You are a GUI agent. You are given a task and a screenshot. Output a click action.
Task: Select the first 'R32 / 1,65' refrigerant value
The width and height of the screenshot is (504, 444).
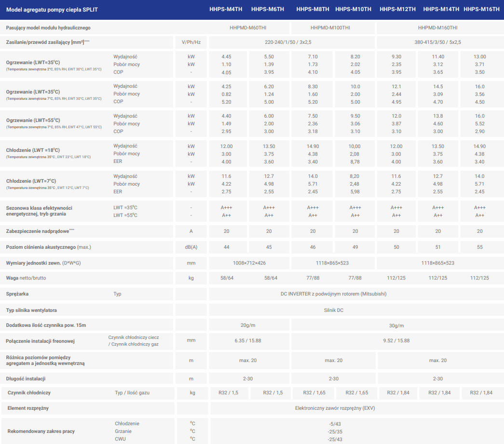(x=314, y=392)
